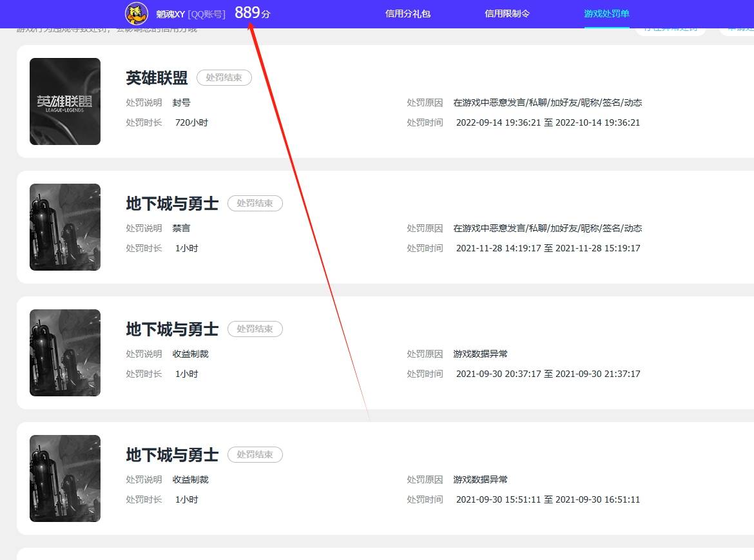Click the 处罚结束 tag on the second 地下城与勇士 record
754x560 pixels.
[x=255, y=329]
